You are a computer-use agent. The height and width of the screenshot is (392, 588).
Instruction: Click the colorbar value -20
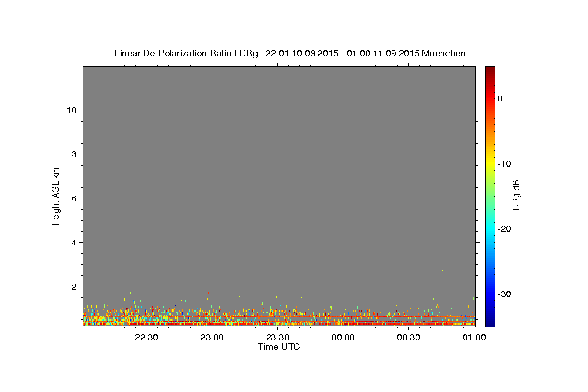[505, 229]
